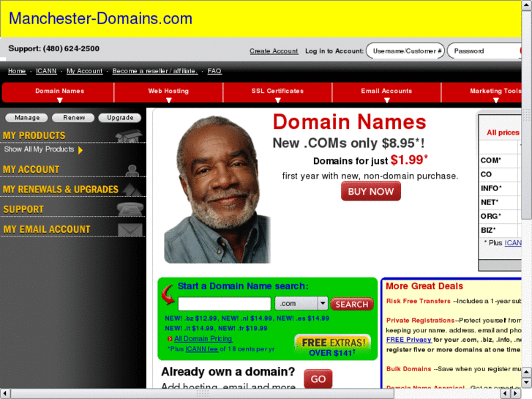Image resolution: width=532 pixels, height=399 pixels.
Task: Click red bullet icon before All Domain Pricing
Action: (x=170, y=338)
